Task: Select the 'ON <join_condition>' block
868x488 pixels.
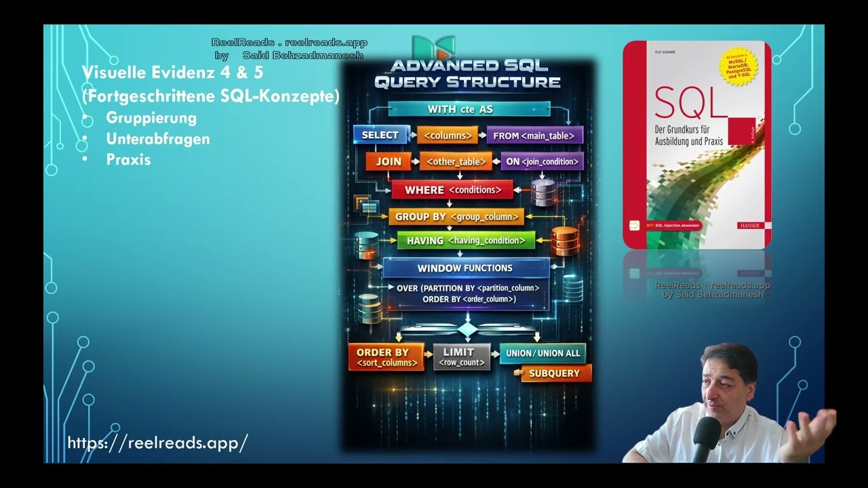Action: pyautogui.click(x=542, y=162)
